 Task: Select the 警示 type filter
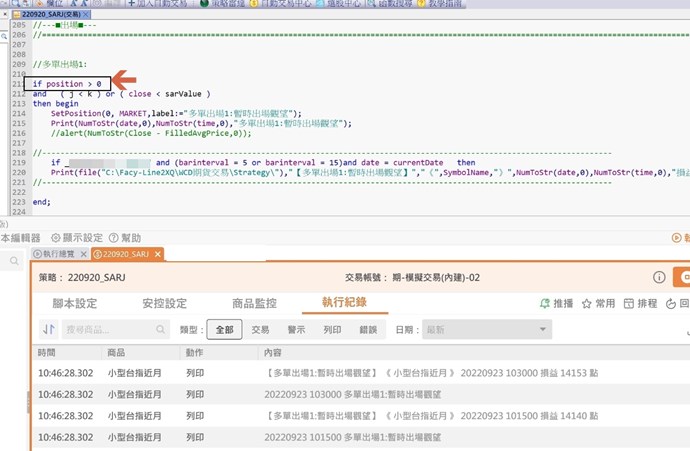(x=296, y=329)
